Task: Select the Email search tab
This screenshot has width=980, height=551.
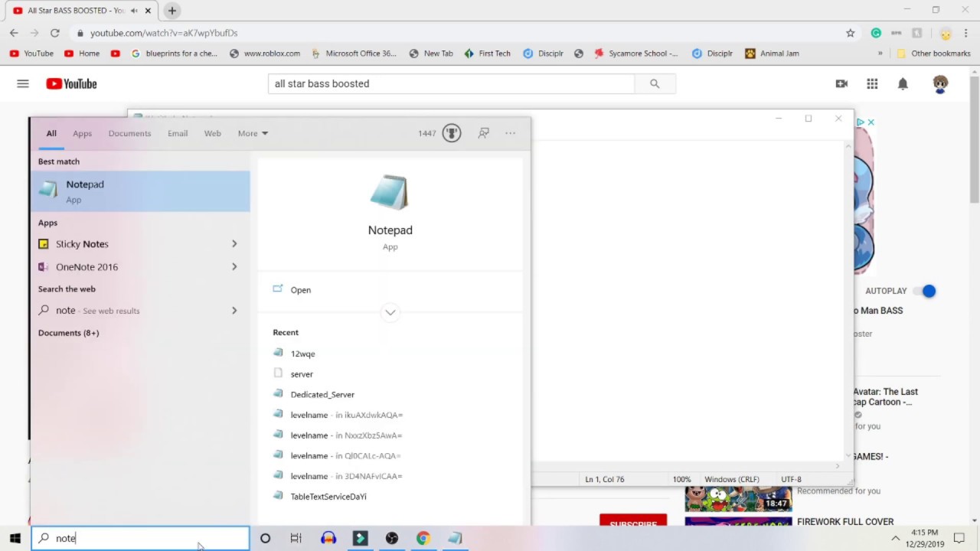Action: click(x=178, y=133)
